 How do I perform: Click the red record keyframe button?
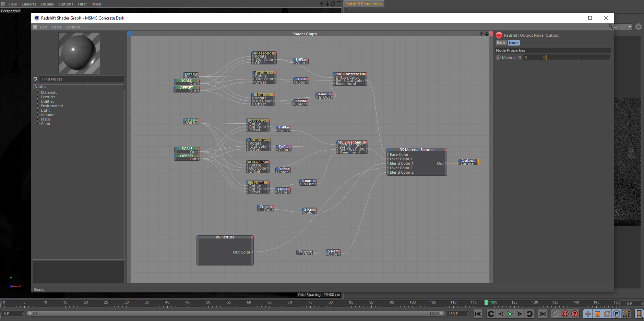point(565,314)
